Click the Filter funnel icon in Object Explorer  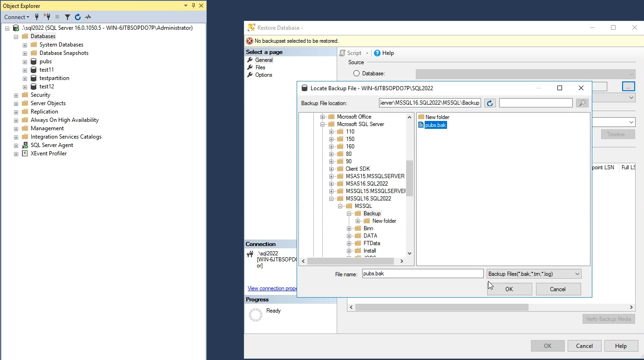(68, 17)
